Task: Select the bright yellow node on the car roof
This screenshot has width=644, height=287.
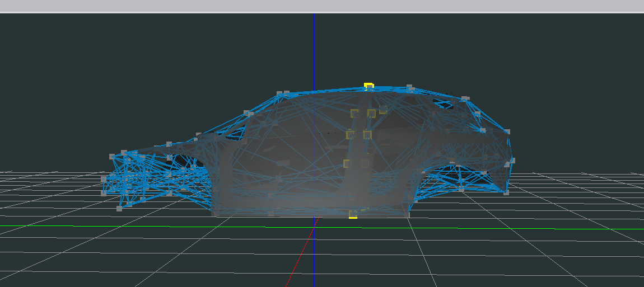Action: [369, 86]
